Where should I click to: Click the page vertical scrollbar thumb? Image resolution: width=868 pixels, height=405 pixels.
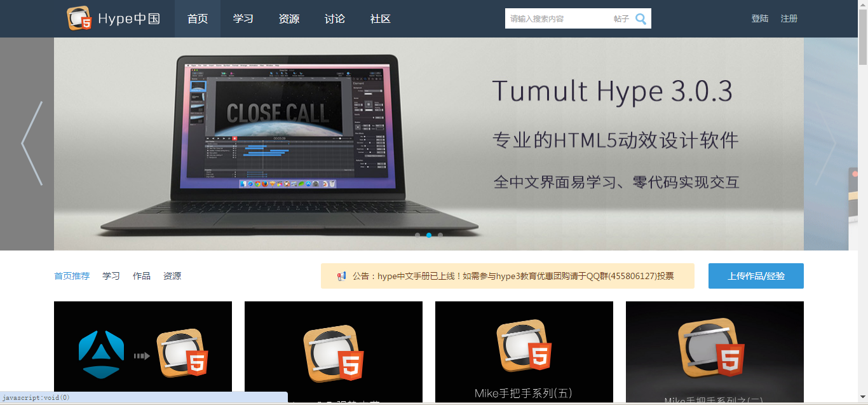point(863,37)
